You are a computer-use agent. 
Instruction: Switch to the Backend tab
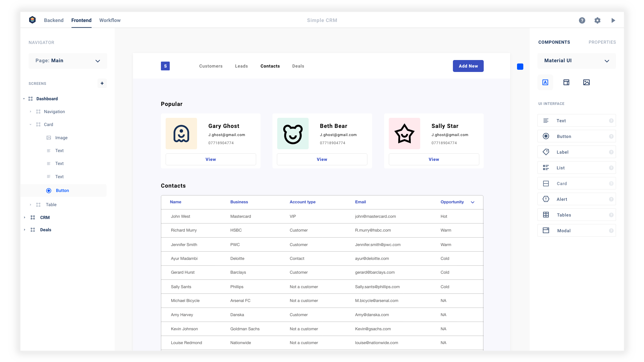[x=54, y=20]
